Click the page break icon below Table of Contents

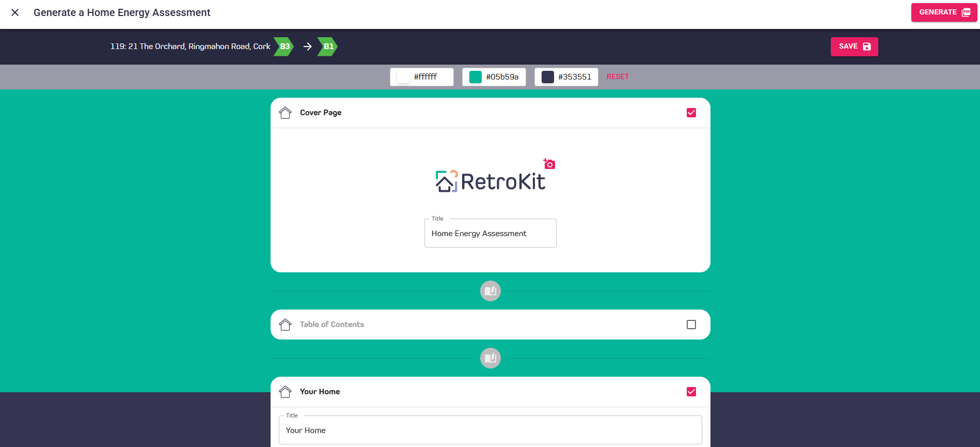[x=490, y=358]
